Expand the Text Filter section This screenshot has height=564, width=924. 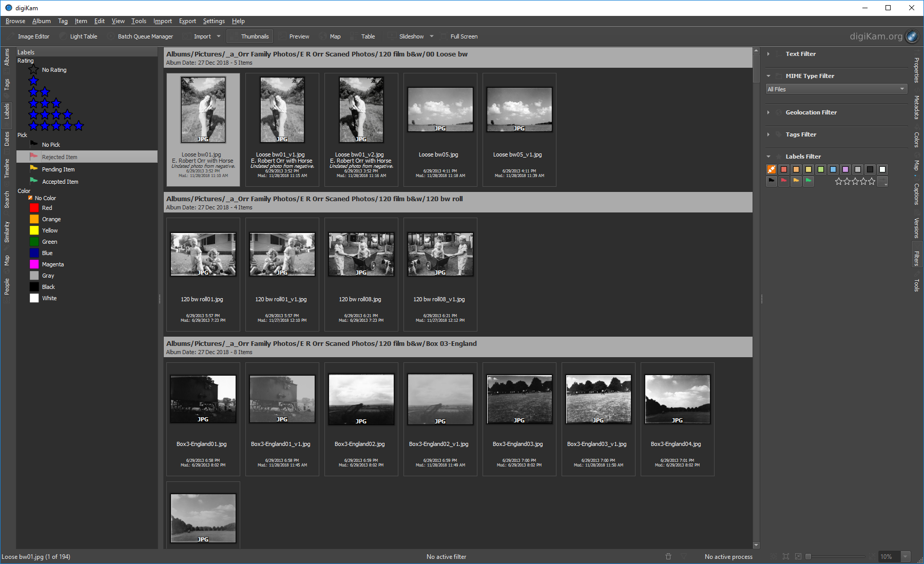coord(800,54)
